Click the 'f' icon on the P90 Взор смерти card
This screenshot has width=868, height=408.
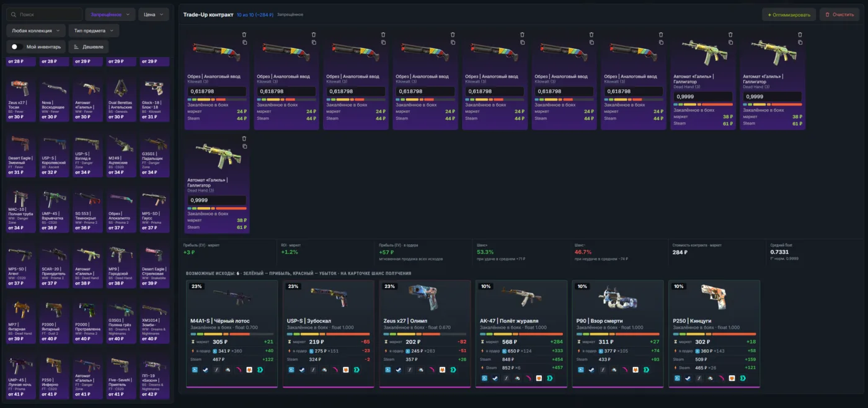click(603, 370)
